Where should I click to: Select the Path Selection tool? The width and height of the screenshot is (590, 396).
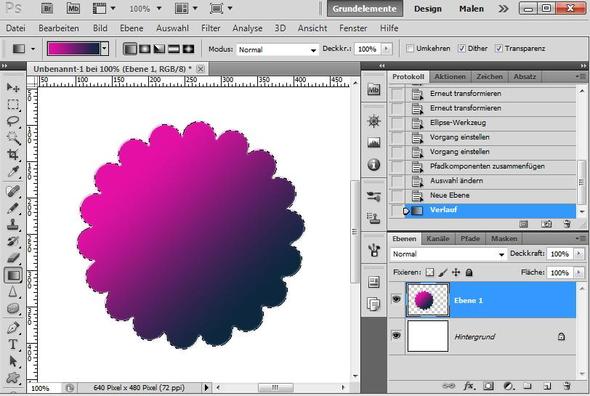(13, 361)
